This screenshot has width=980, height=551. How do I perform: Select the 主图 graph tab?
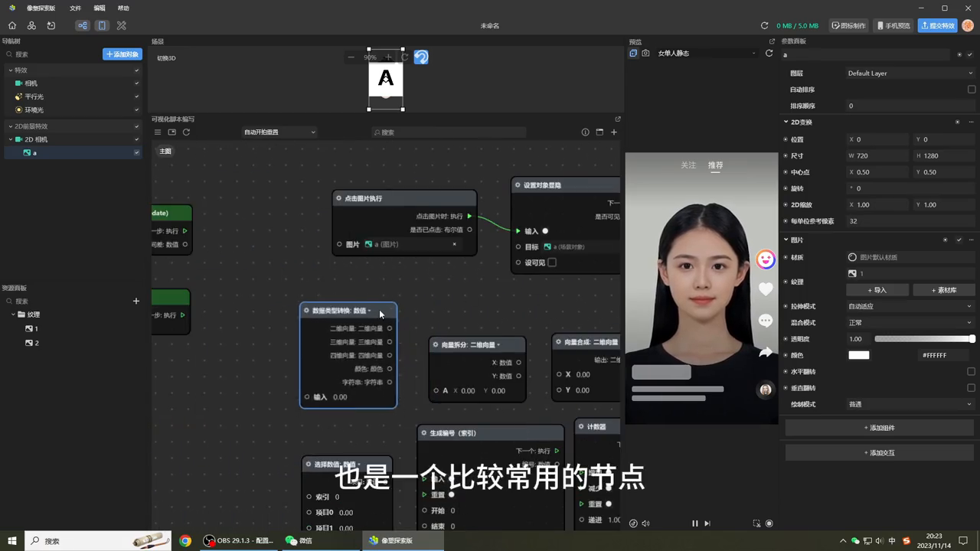point(165,152)
